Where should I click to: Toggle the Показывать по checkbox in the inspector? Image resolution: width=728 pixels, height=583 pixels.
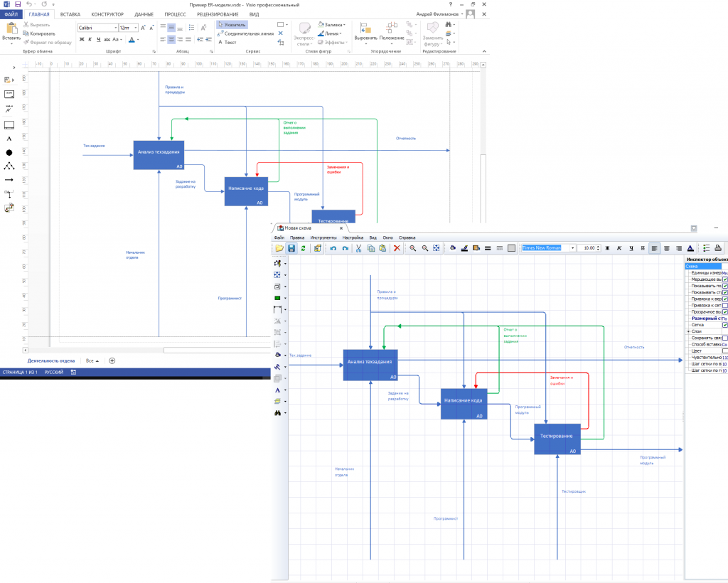coord(724,286)
